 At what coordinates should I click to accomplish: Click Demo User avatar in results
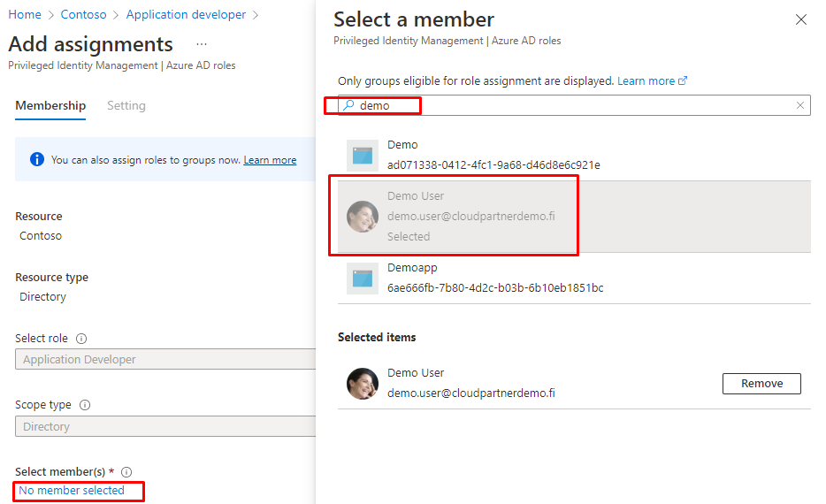(x=363, y=217)
